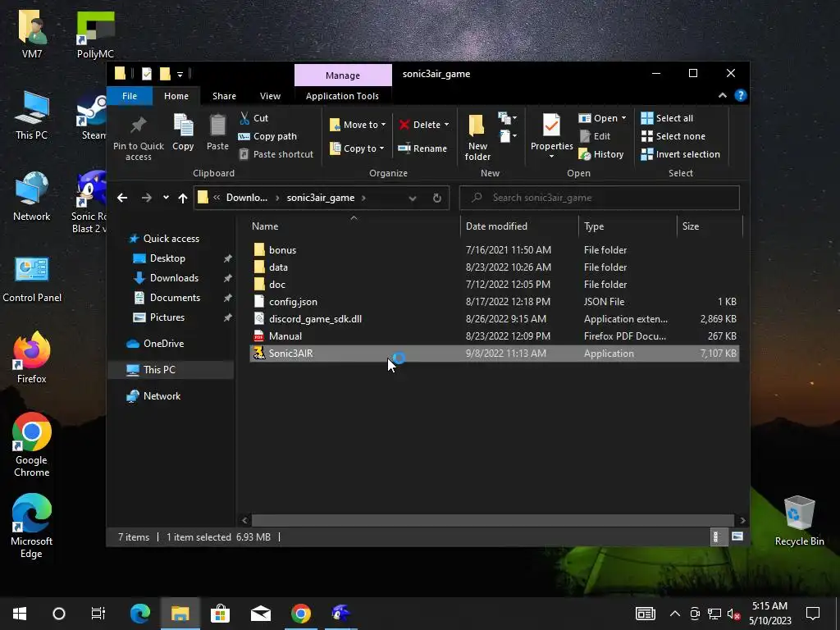Click the Pin to Quick access icon
Image resolution: width=840 pixels, height=630 pixels.
pyautogui.click(x=138, y=138)
